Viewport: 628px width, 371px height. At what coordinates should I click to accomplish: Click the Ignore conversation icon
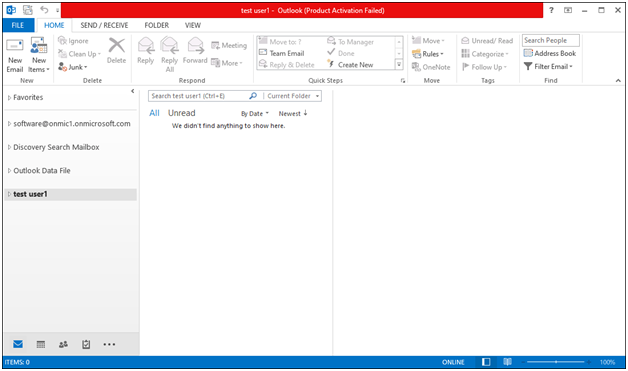pos(62,40)
